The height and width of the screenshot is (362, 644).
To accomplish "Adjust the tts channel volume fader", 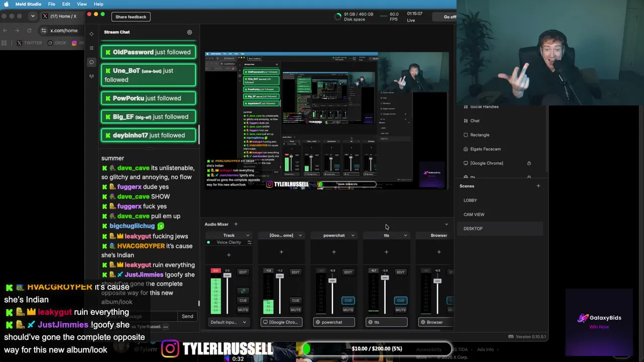I will 385,278.
